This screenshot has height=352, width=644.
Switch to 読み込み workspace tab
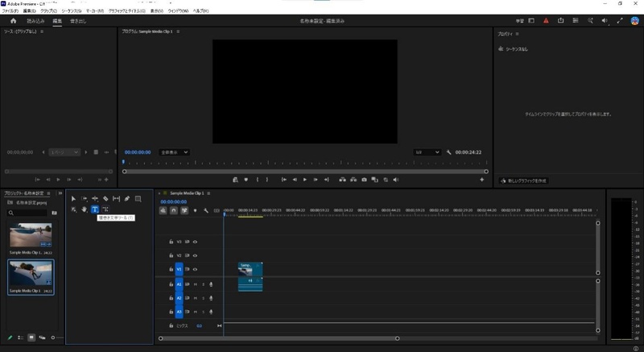(35, 21)
